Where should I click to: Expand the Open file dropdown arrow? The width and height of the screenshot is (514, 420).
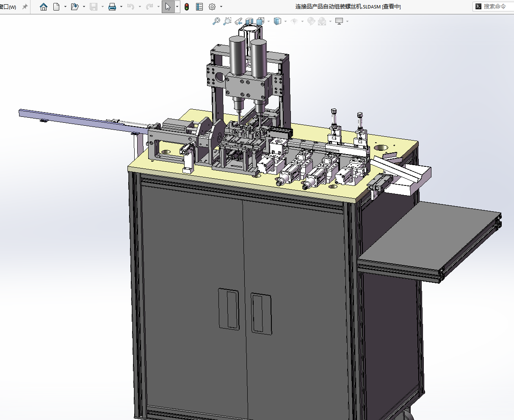84,7
